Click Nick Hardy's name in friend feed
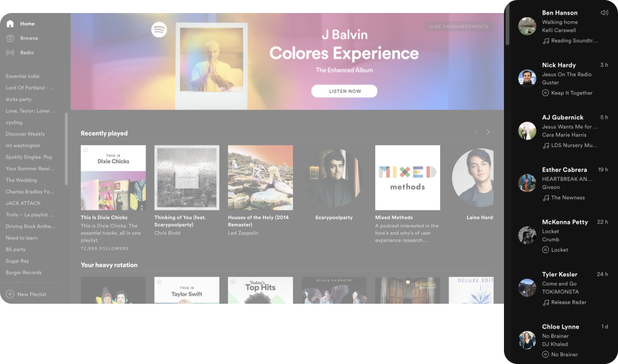The width and height of the screenshot is (618, 364). pyautogui.click(x=559, y=65)
